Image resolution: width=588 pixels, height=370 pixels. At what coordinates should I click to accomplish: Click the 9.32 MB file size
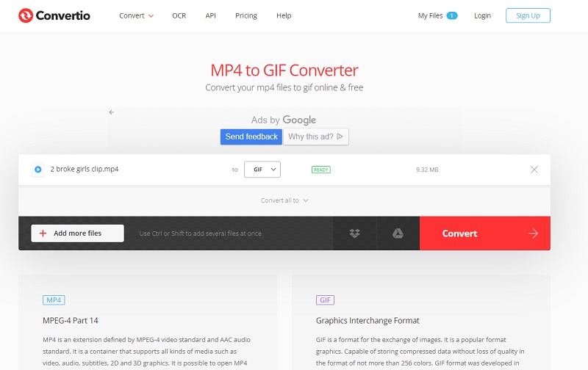[427, 170]
